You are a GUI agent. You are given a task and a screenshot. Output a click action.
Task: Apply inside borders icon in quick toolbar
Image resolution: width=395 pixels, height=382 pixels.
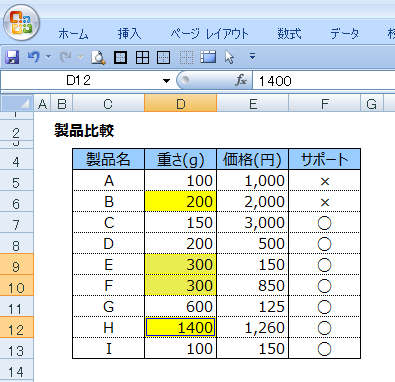(164, 57)
